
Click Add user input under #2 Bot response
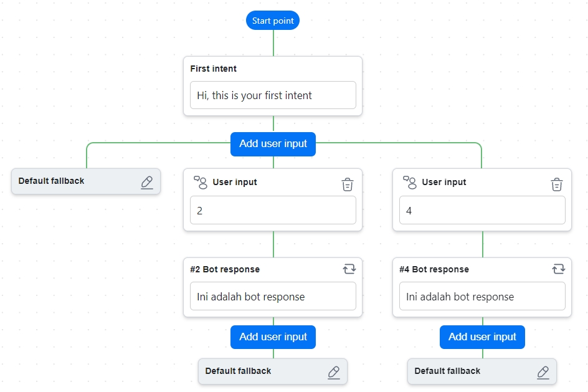[x=272, y=337]
